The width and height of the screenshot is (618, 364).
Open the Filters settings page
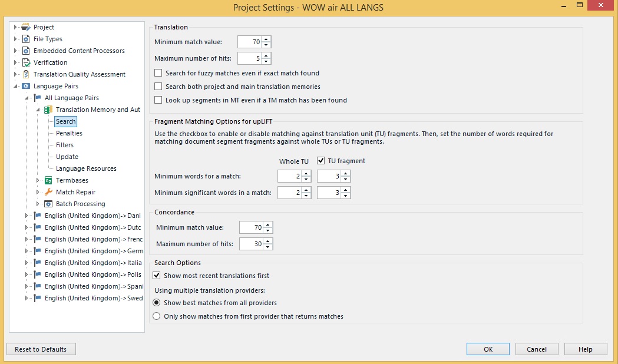point(65,145)
